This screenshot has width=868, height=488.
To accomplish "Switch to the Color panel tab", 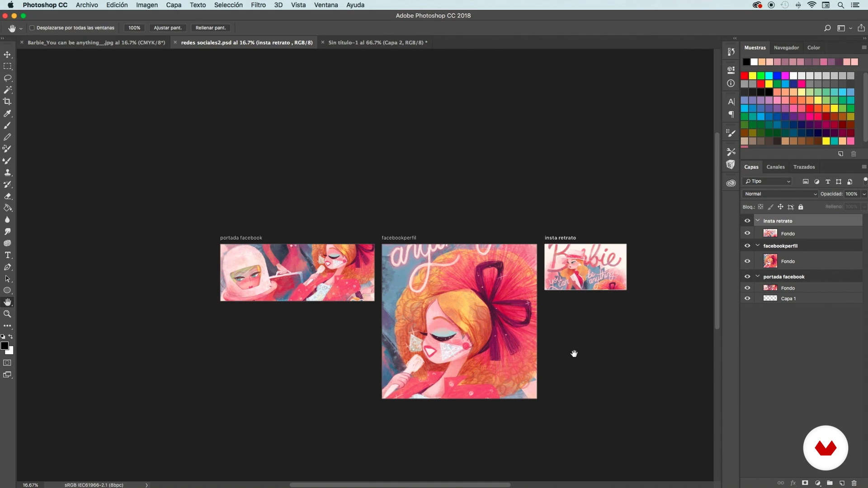I will pyautogui.click(x=813, y=48).
